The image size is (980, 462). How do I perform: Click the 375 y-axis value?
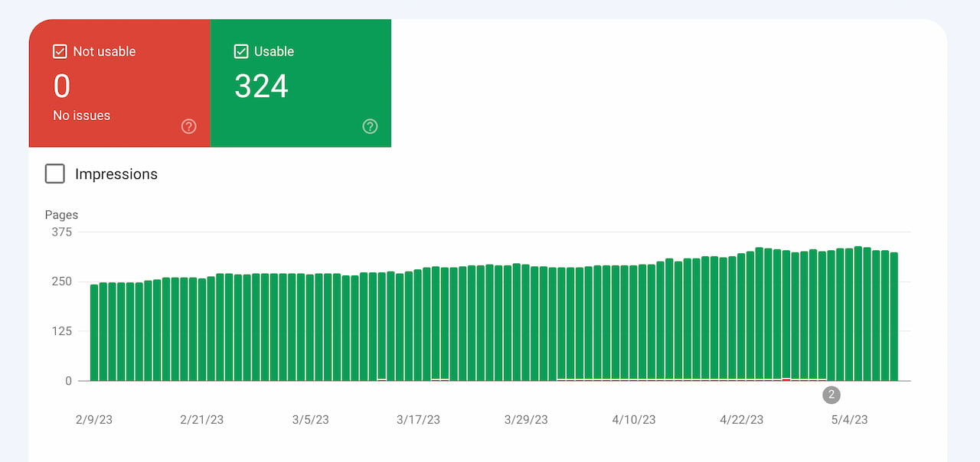coord(61,232)
